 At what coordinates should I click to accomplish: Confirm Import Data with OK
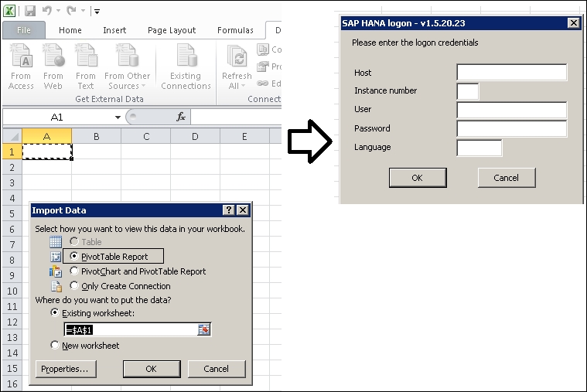click(152, 369)
